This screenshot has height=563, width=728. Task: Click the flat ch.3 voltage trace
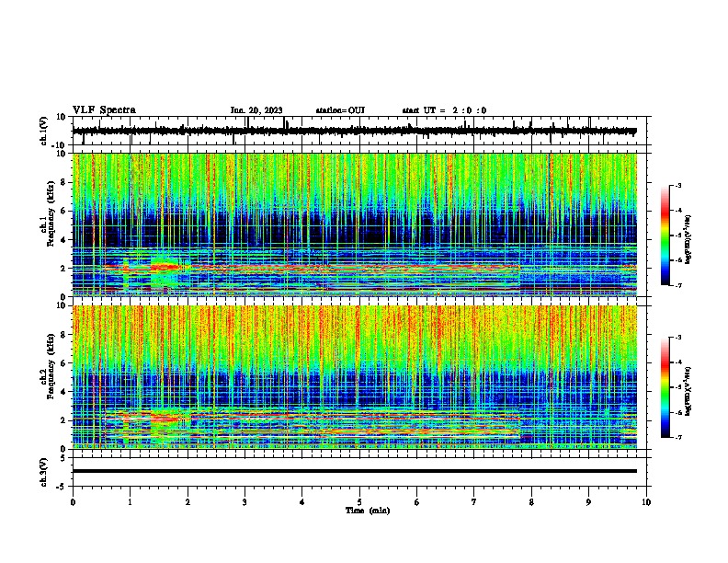click(x=354, y=471)
